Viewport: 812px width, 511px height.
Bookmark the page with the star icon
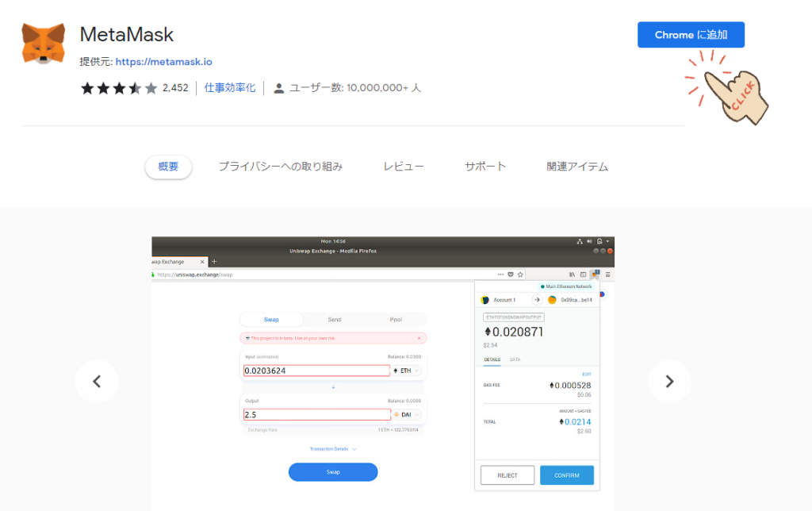520,275
